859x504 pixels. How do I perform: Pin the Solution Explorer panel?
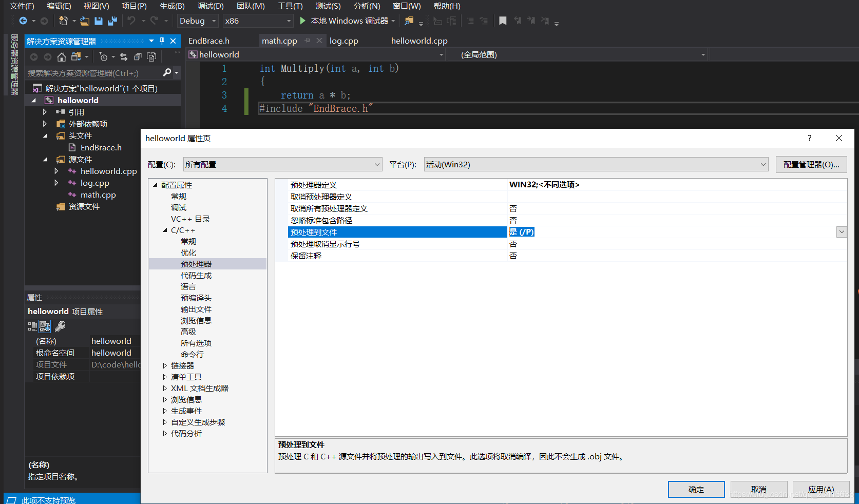pos(162,41)
